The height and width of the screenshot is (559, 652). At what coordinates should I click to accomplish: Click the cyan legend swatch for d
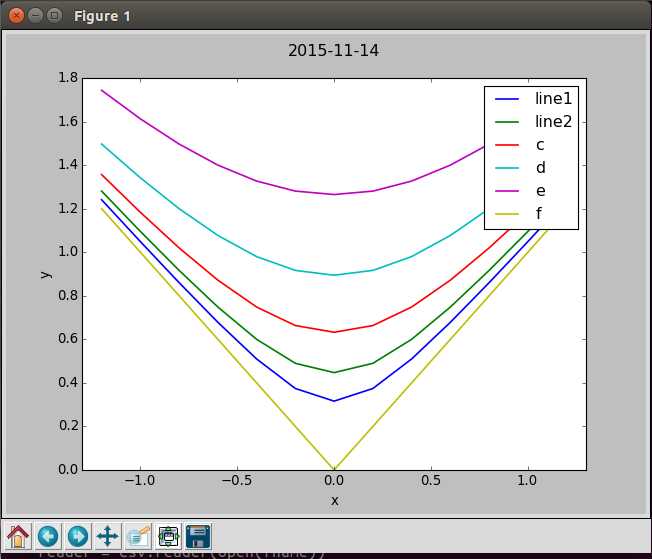coord(507,168)
